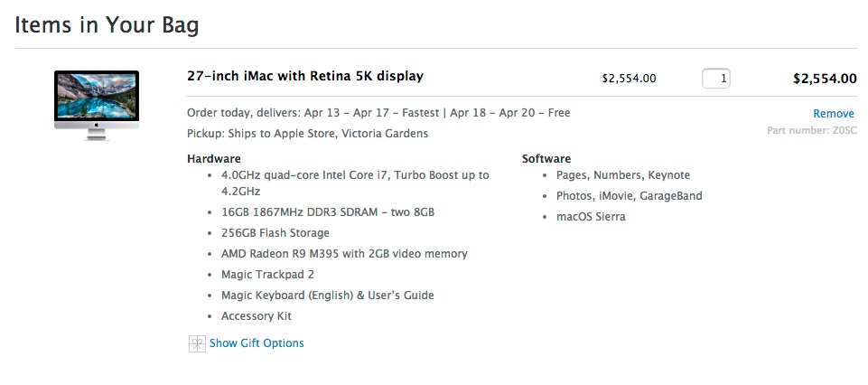Click the Software section heading

point(546,159)
